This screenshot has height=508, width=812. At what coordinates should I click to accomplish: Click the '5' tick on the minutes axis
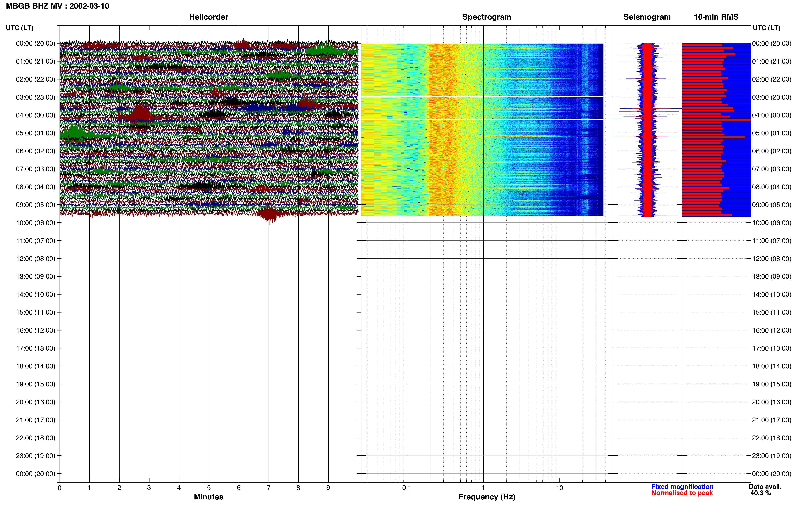[209, 488]
